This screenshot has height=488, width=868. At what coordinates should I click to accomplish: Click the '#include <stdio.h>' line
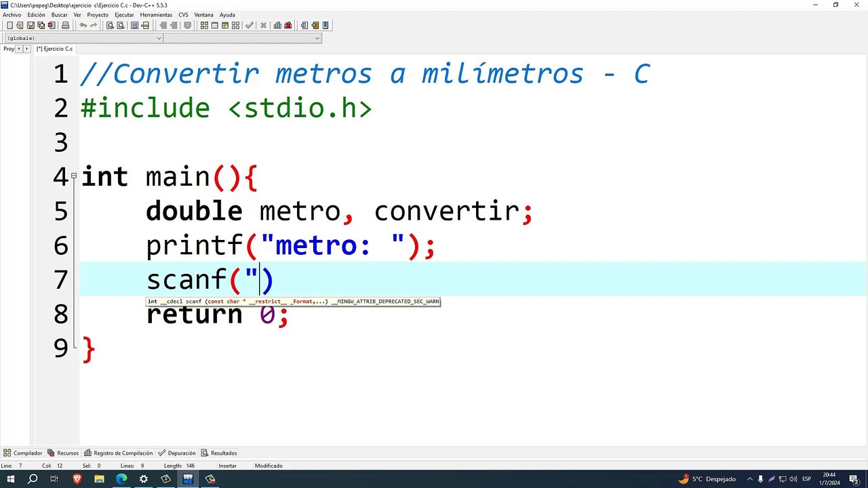coord(226,108)
